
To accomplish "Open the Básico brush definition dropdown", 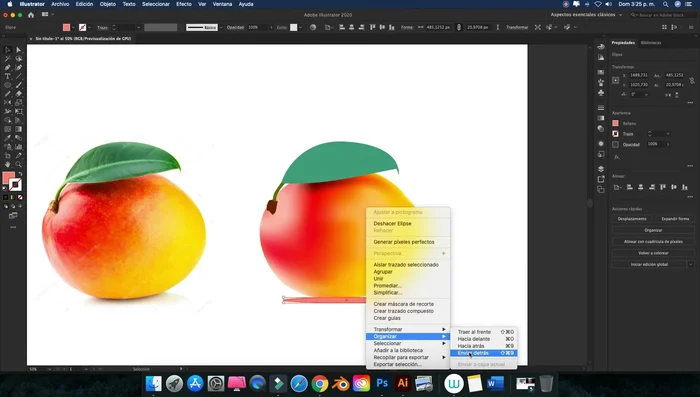I will (x=221, y=27).
